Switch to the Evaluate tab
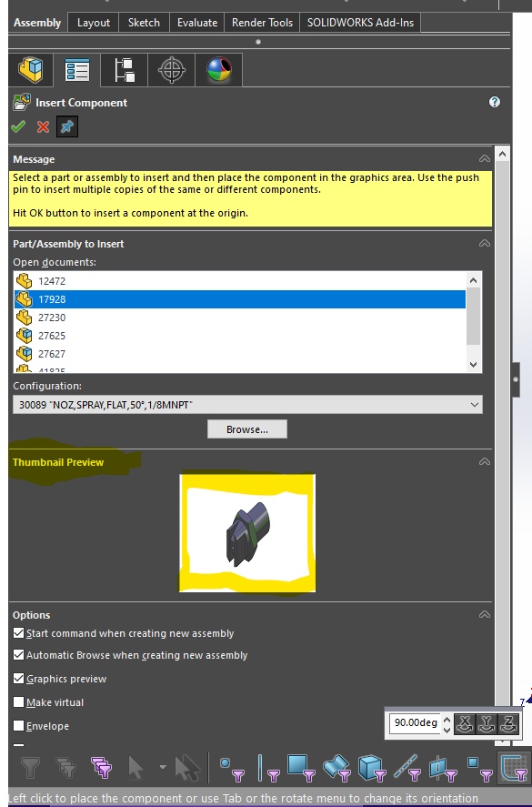The width and height of the screenshot is (532, 807). tap(197, 23)
